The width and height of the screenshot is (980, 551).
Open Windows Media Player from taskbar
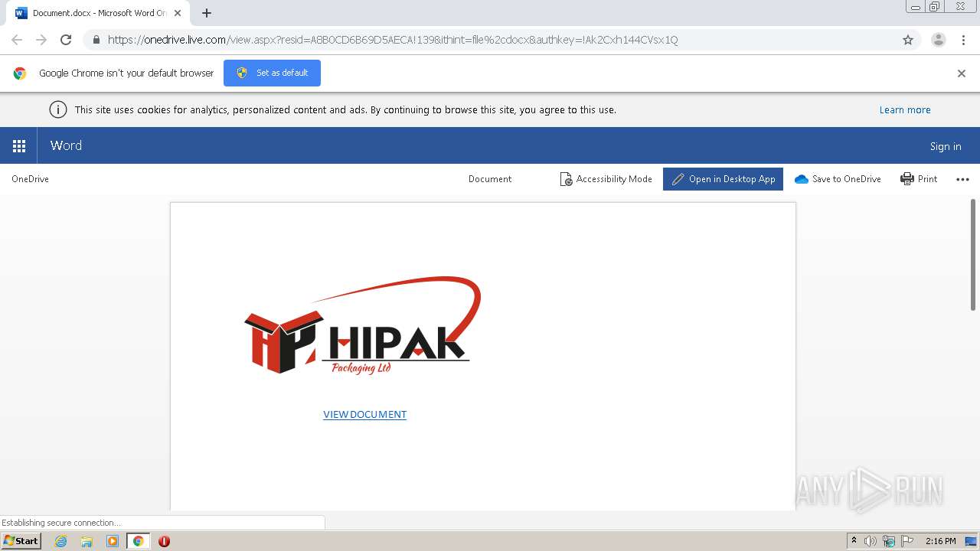(x=113, y=541)
